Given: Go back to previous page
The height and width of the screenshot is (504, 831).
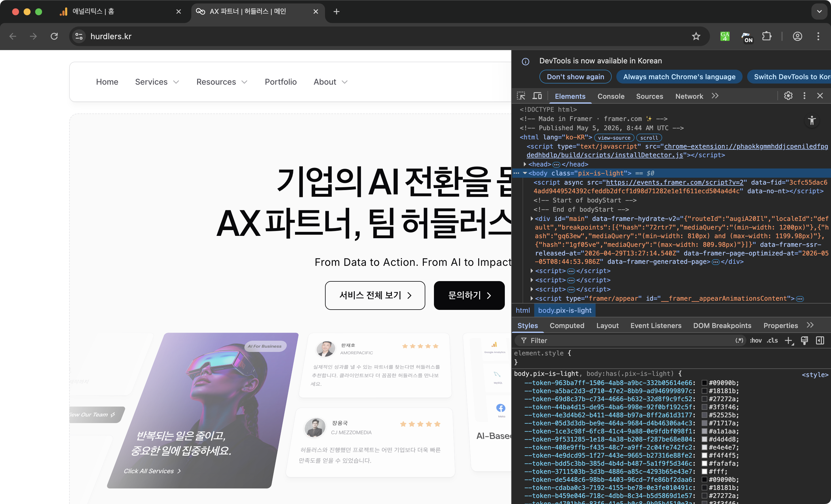Looking at the screenshot, I should (13, 36).
